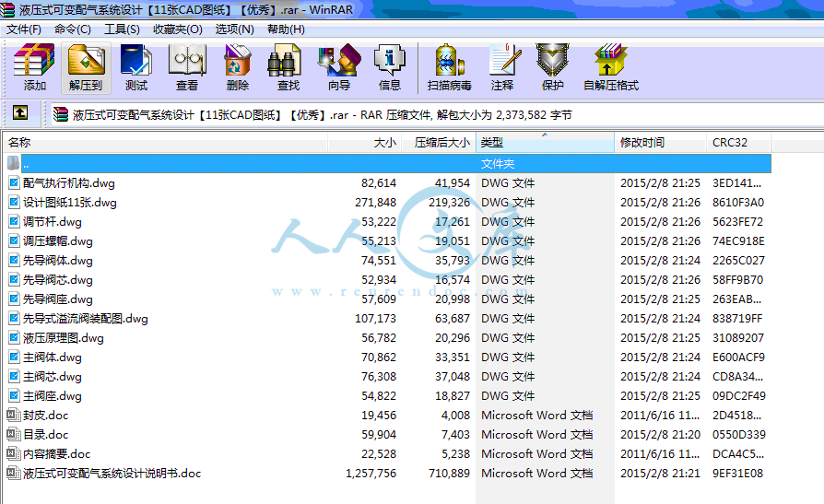This screenshot has width=824, height=504.
Task: Open the 收藏夹(O) menu
Action: [x=178, y=29]
